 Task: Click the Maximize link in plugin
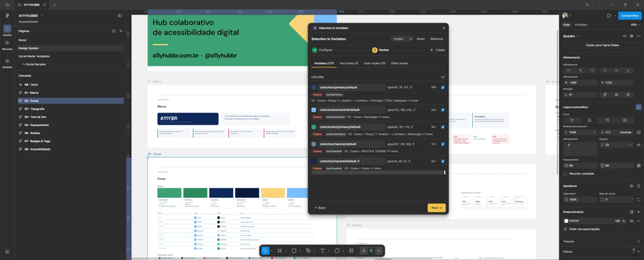[436, 38]
